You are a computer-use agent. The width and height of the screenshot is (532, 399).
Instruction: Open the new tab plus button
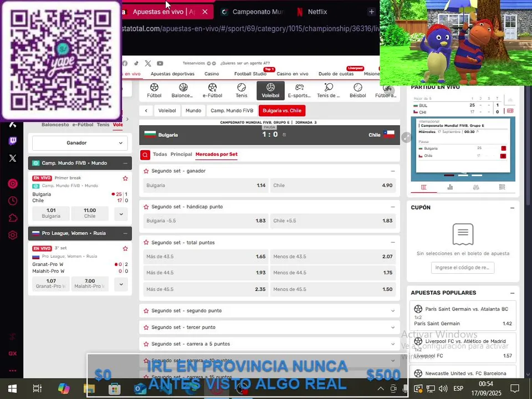pyautogui.click(x=371, y=12)
